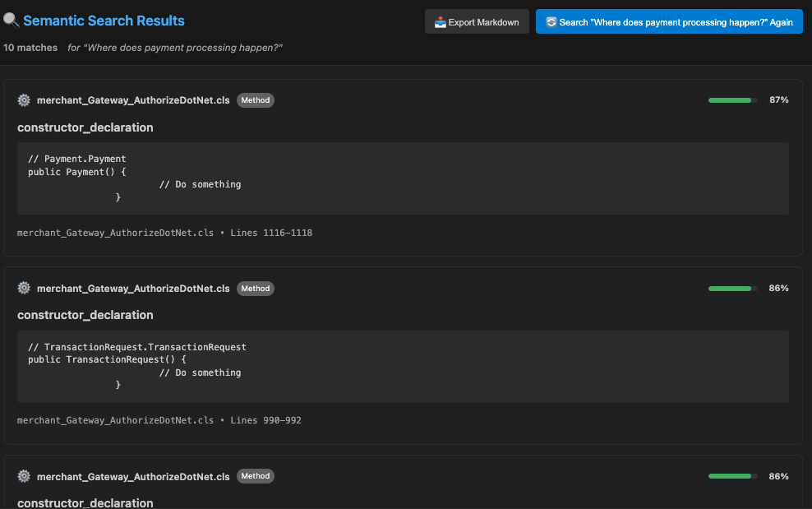Screen dimensions: 812x509
Task: Click the gear icon of the TransactionRequest result
Action: coord(24,289)
